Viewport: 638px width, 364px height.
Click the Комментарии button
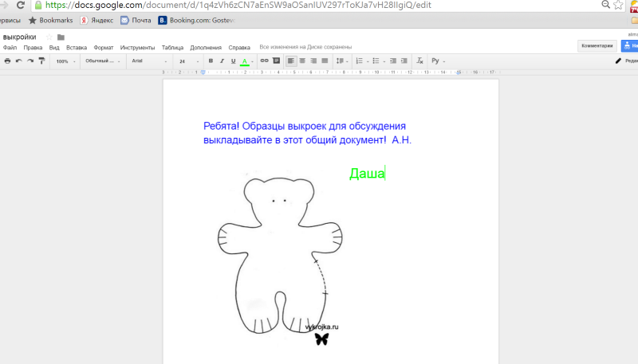point(597,46)
